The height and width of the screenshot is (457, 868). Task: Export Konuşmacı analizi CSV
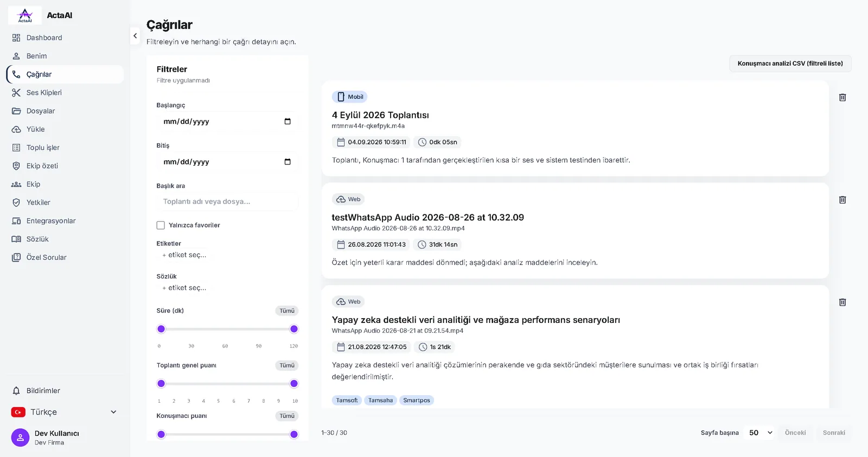coord(790,64)
